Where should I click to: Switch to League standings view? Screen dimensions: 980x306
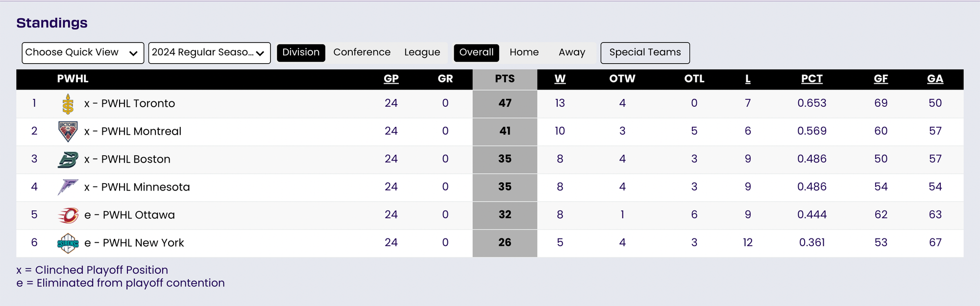[422, 52]
